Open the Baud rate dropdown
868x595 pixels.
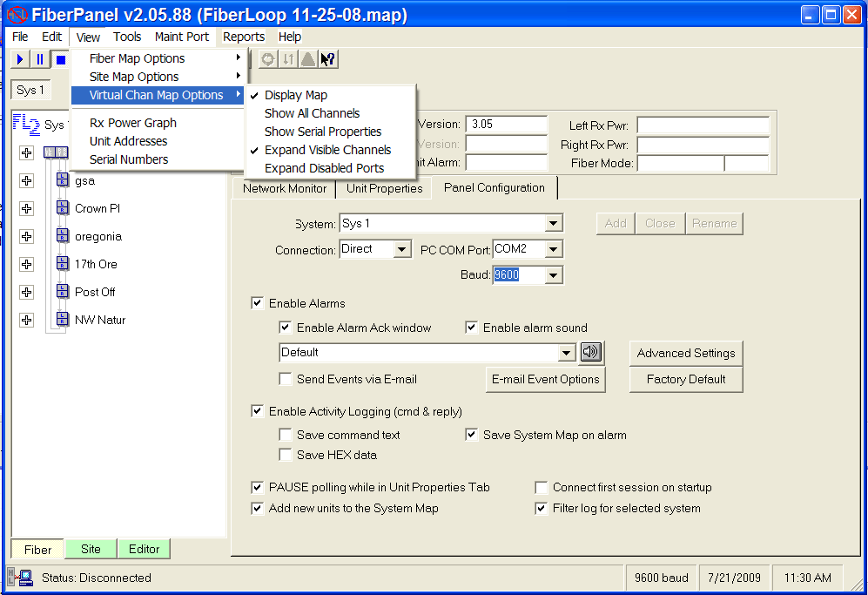[x=554, y=275]
